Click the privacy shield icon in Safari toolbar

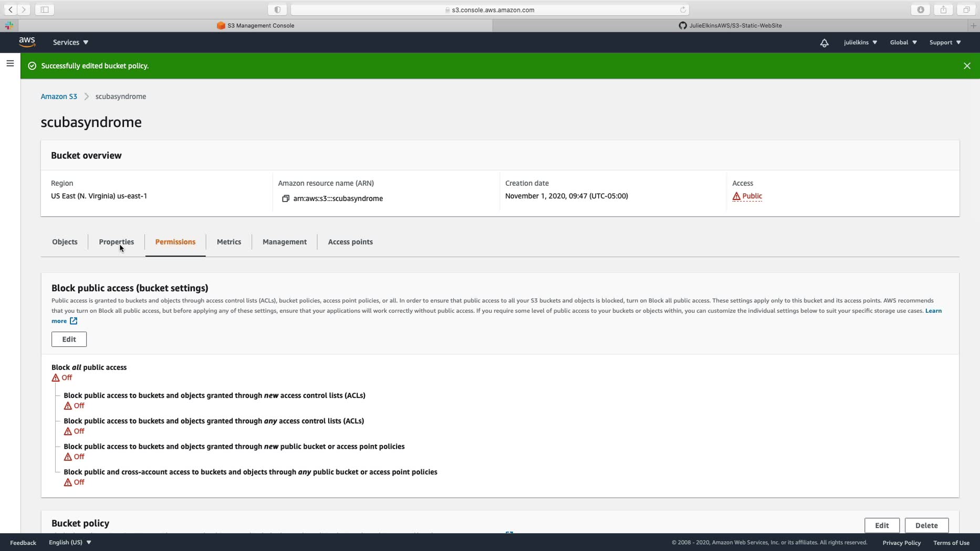coord(277,9)
